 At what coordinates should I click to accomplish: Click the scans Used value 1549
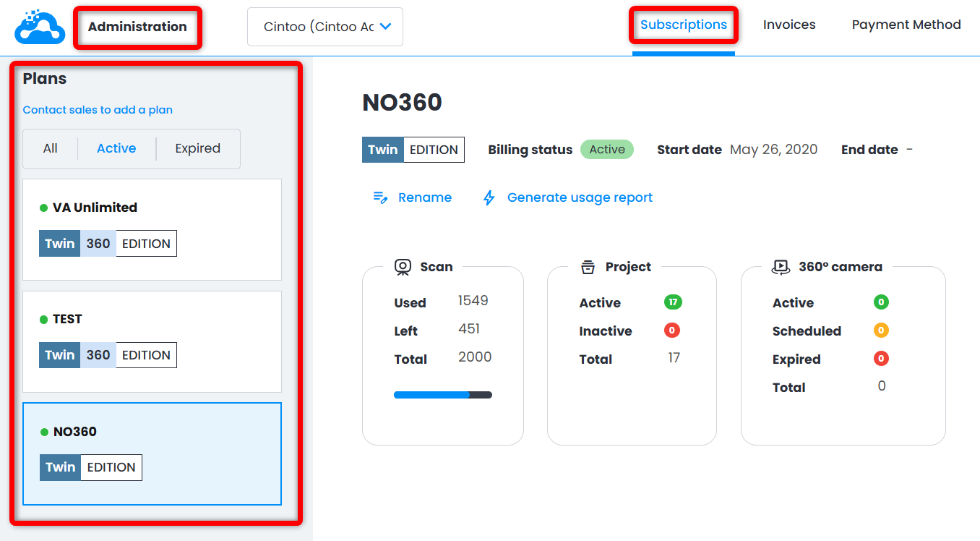473,301
